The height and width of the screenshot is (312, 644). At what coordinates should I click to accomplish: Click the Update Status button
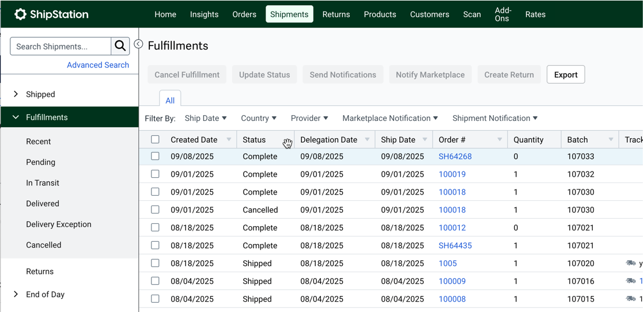click(264, 75)
